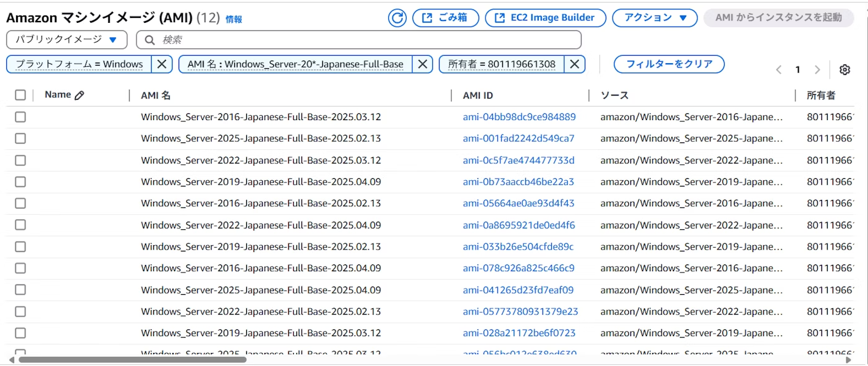Refresh the AMI list
The height and width of the screenshot is (366, 868).
click(397, 18)
